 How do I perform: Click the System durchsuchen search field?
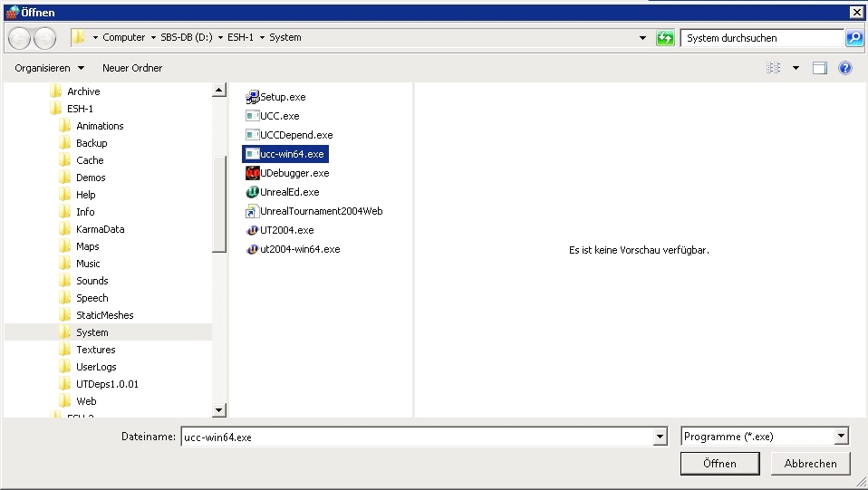[762, 38]
